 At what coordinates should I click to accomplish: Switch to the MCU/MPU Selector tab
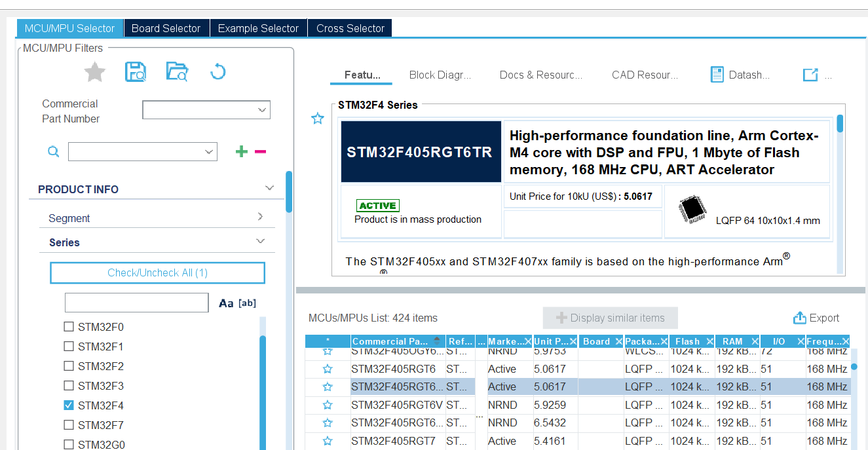(70, 28)
